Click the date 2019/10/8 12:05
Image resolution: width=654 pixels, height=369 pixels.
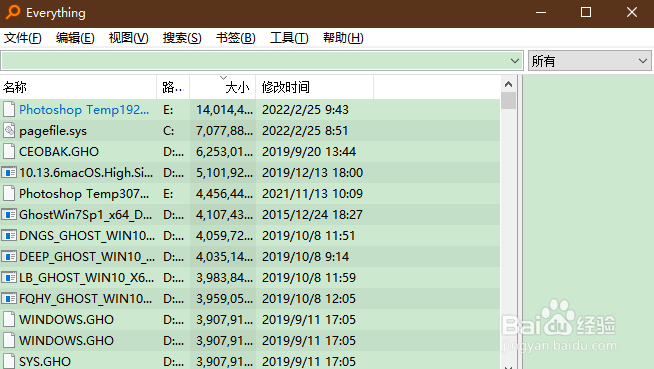(309, 299)
